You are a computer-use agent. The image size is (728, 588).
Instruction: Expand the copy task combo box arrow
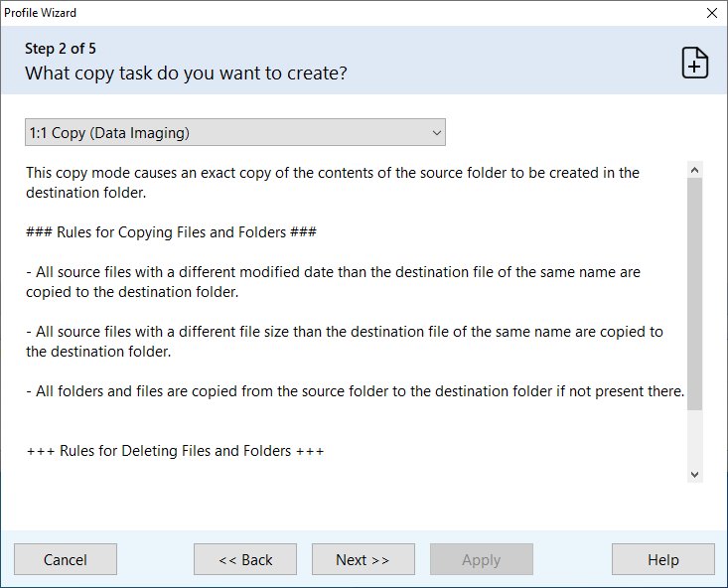point(436,132)
